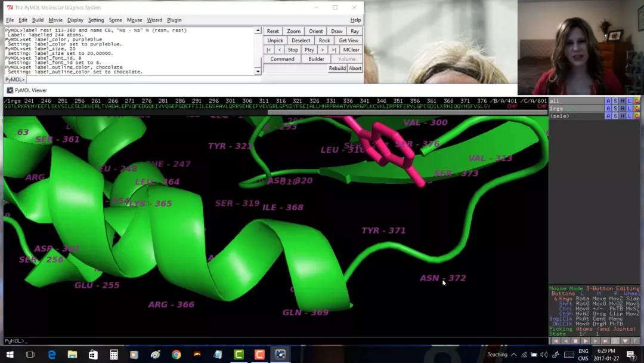This screenshot has width=644, height=363.
Task: Open the Color (C) dropdown for 1rgs
Action: point(637,109)
